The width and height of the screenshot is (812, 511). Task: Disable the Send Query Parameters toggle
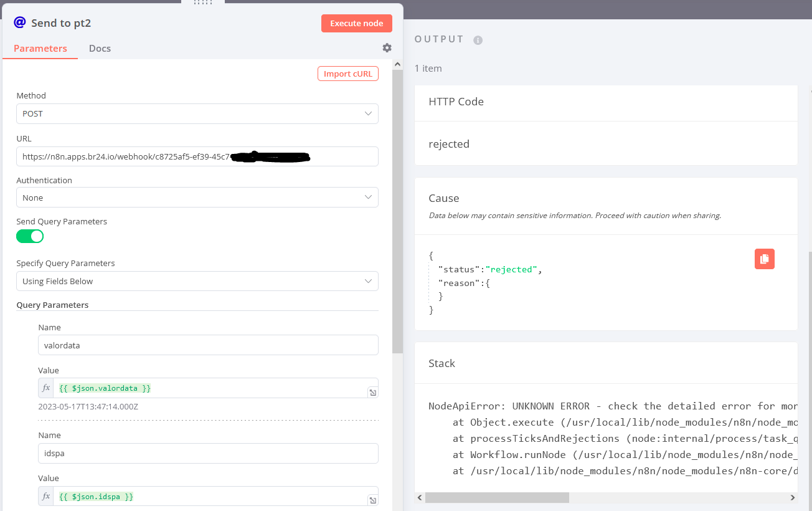click(30, 236)
